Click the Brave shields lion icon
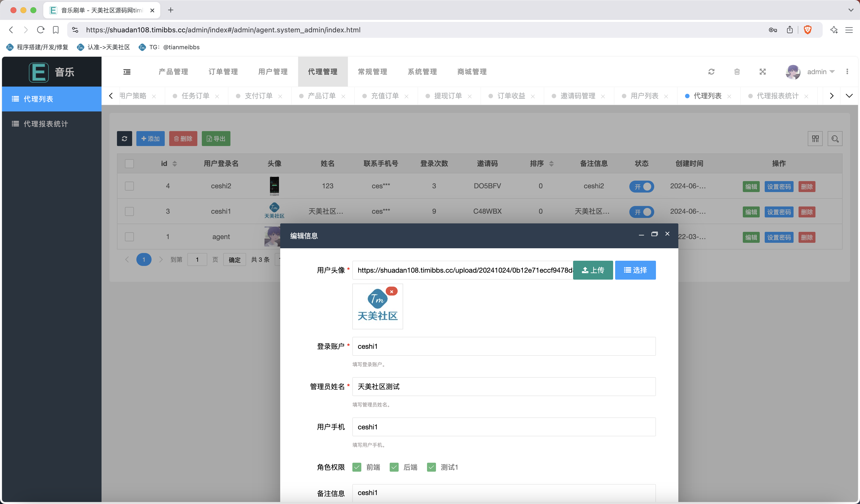The width and height of the screenshot is (860, 504). click(x=807, y=30)
